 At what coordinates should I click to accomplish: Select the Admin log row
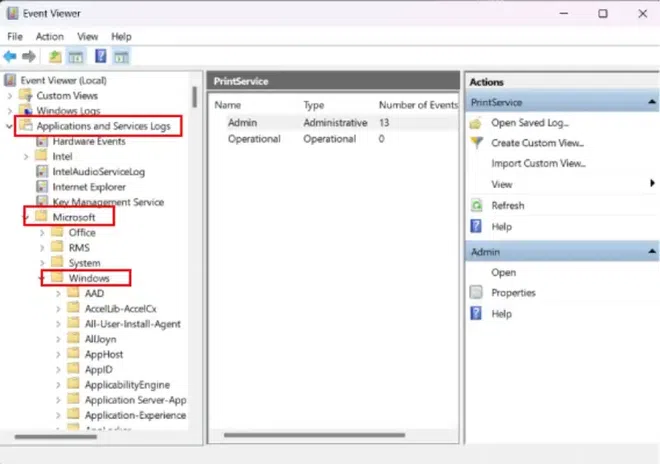coord(333,123)
